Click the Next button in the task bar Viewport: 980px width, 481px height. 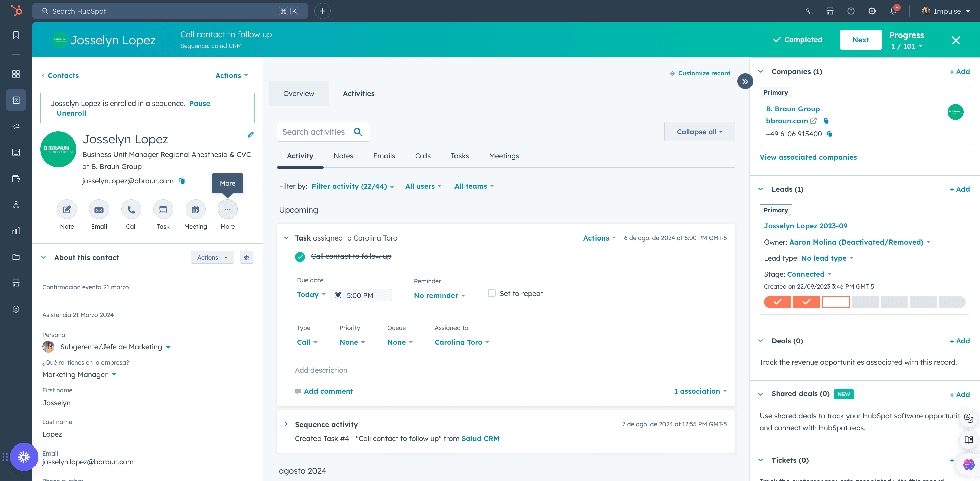[x=860, y=40]
